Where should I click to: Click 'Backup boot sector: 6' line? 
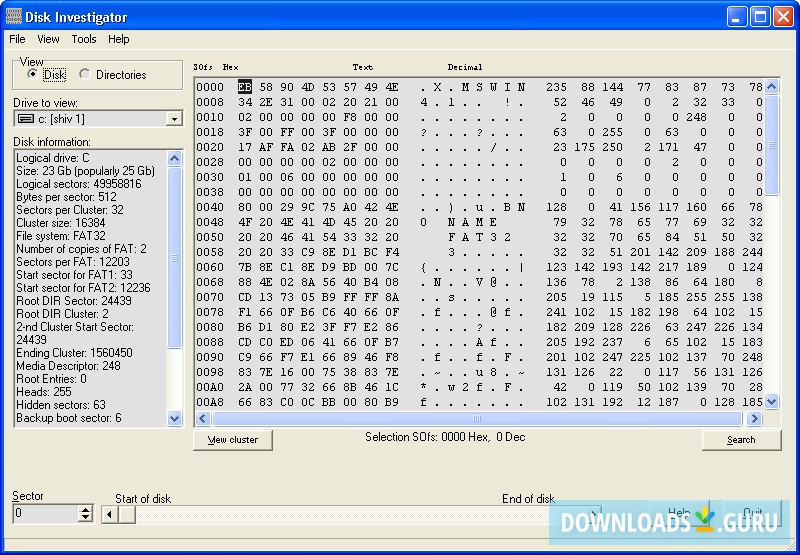69,418
